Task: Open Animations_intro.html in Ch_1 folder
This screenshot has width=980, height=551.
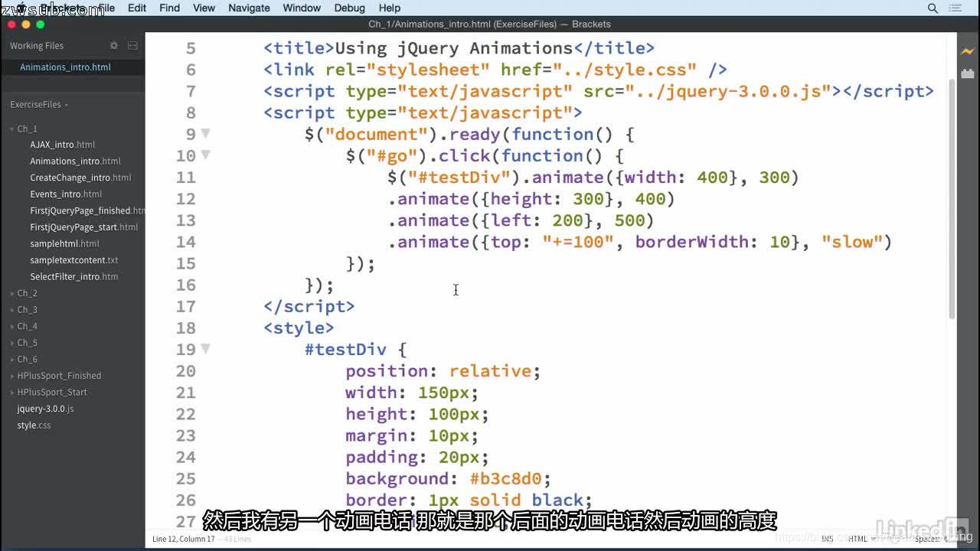Action: pyautogui.click(x=75, y=161)
